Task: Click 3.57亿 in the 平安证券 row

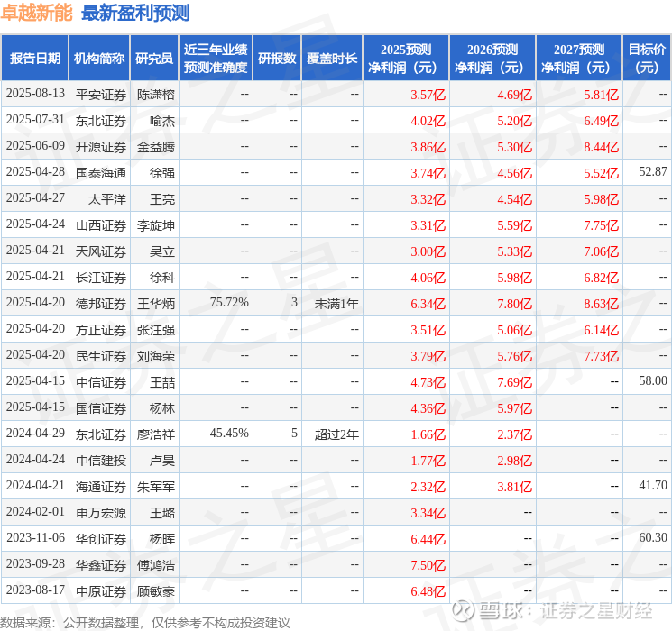Action: coord(428,95)
